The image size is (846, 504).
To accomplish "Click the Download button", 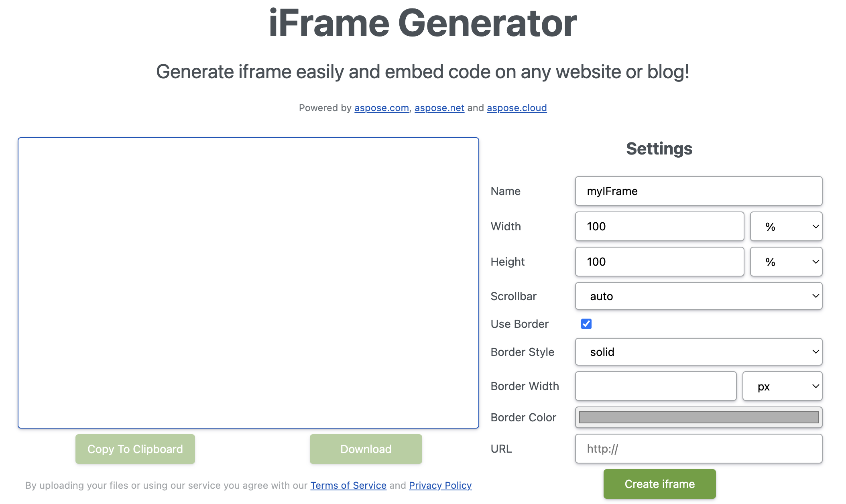I will pos(365,449).
